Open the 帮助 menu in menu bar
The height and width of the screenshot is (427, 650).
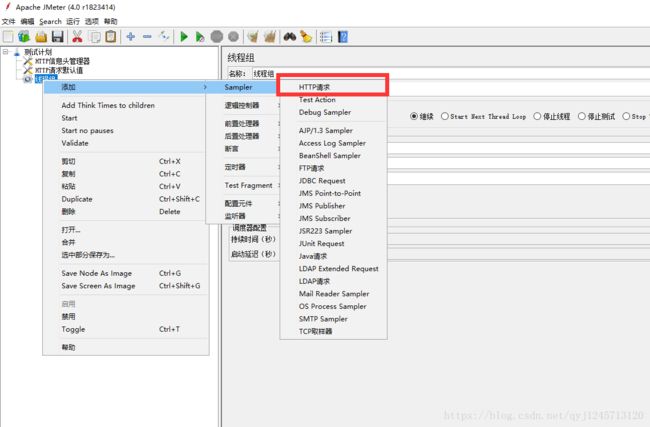coord(111,21)
